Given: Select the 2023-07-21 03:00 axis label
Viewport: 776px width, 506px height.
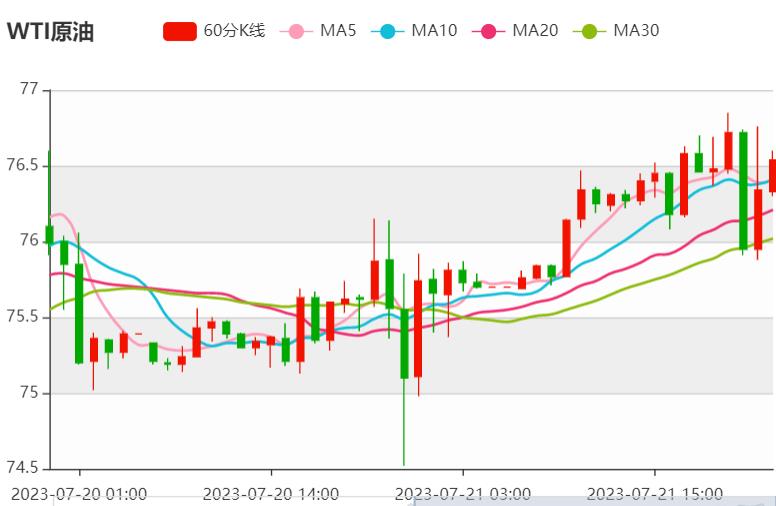Looking at the screenshot, I should (462, 494).
